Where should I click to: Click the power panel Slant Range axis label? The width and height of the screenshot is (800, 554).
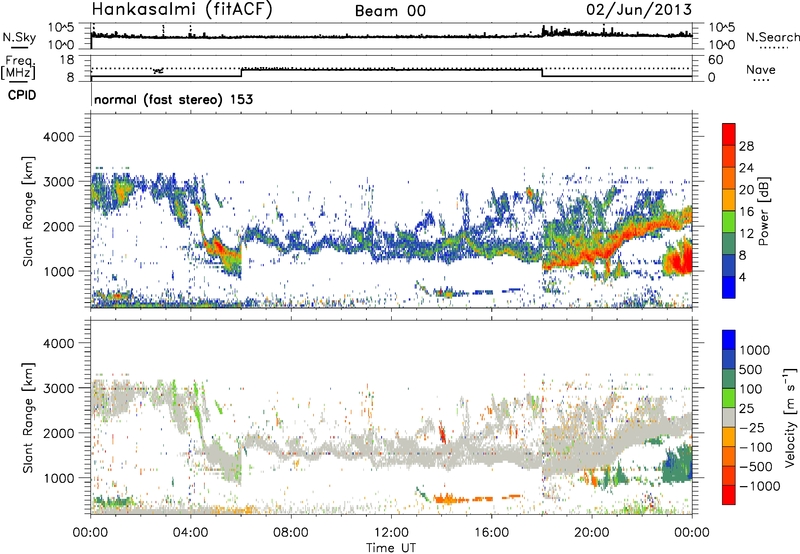pos(28,211)
